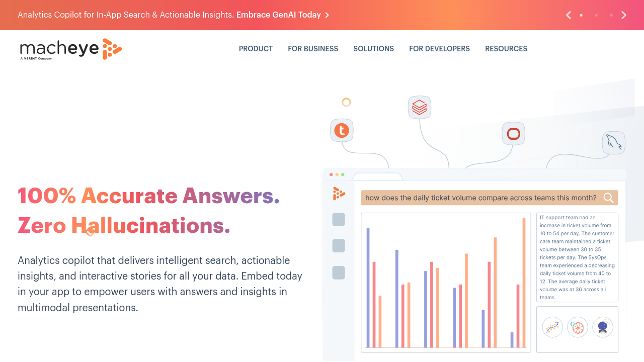
Task: Click the MachEye icon in mockup sidebar
Action: pos(339,194)
